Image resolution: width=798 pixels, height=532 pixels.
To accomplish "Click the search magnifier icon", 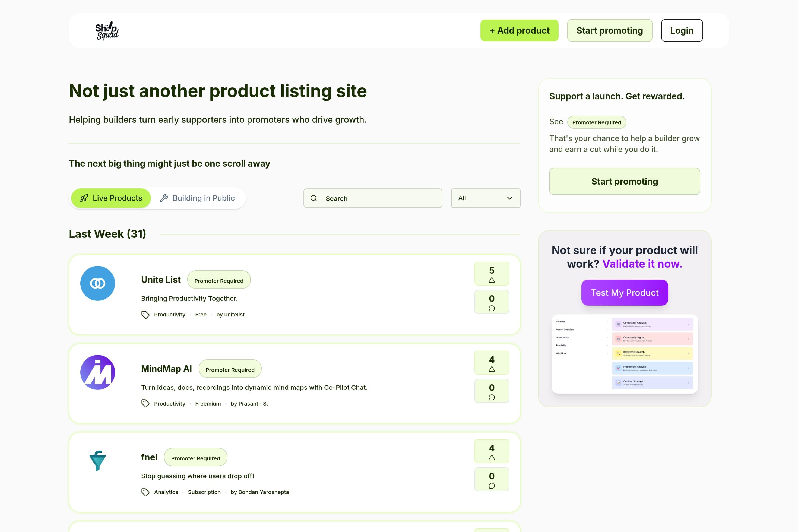I will click(314, 198).
